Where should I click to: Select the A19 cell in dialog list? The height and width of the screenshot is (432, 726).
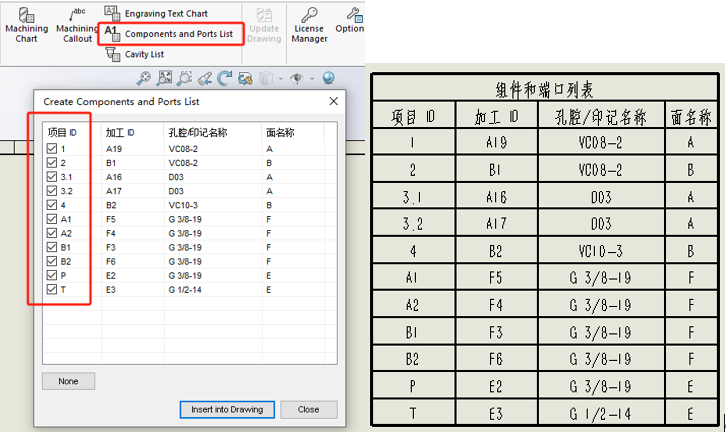(x=114, y=149)
